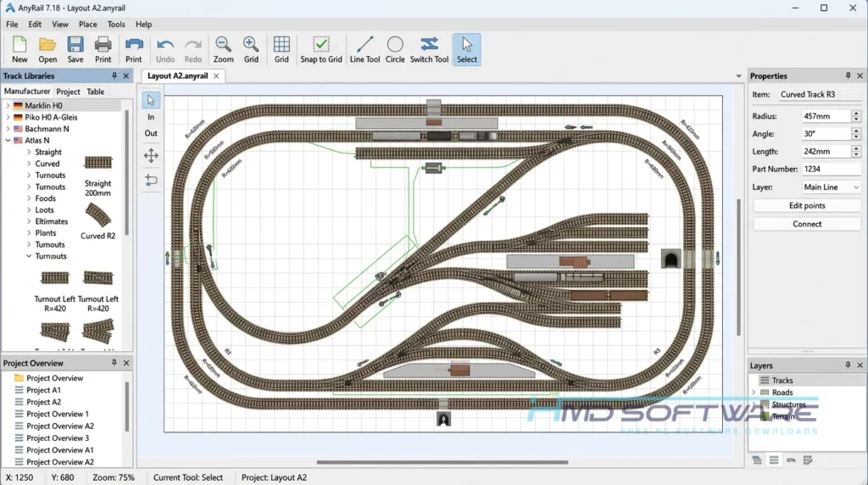
Task: Click the Edit points button
Action: pyautogui.click(x=807, y=205)
